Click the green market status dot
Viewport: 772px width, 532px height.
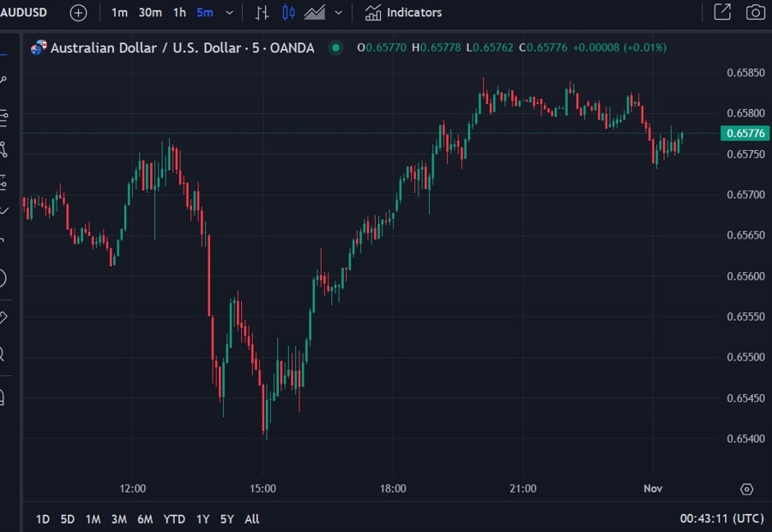click(x=335, y=48)
